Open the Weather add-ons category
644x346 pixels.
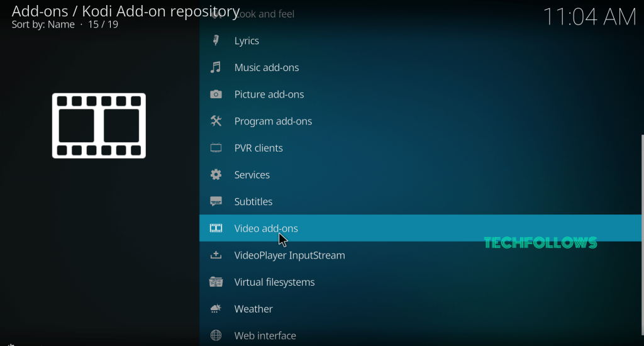[x=420, y=309]
